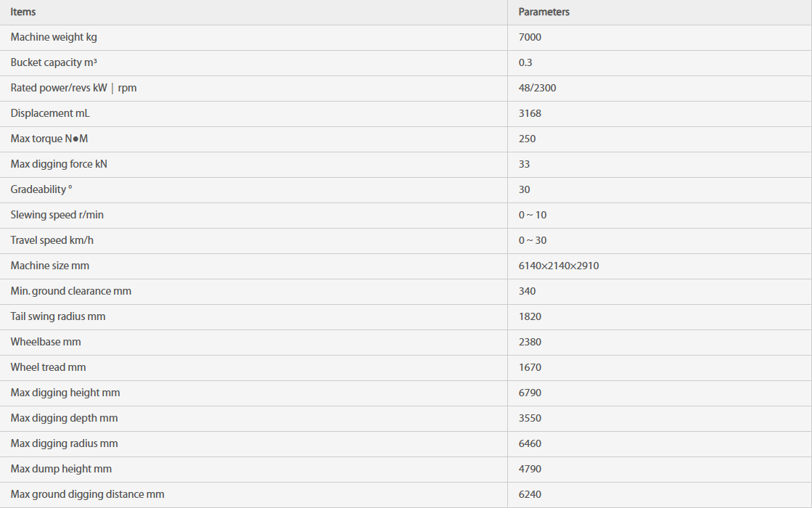Select the Displacement mL label

click(50, 113)
